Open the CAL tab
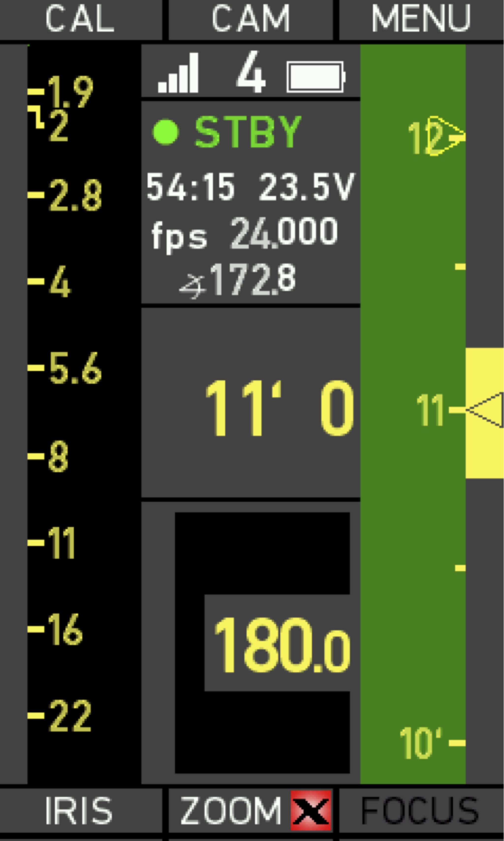This screenshot has width=504, height=841. point(81,20)
